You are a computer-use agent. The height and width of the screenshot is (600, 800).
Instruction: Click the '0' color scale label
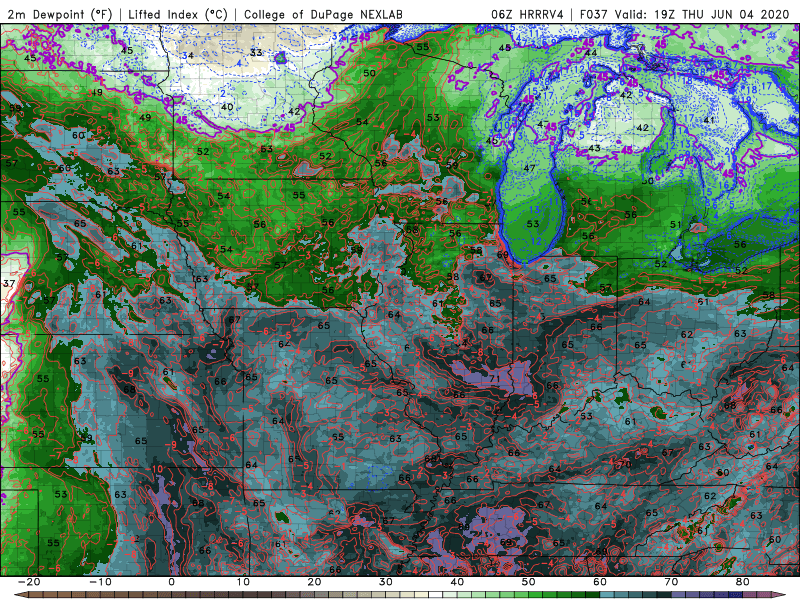click(x=171, y=582)
